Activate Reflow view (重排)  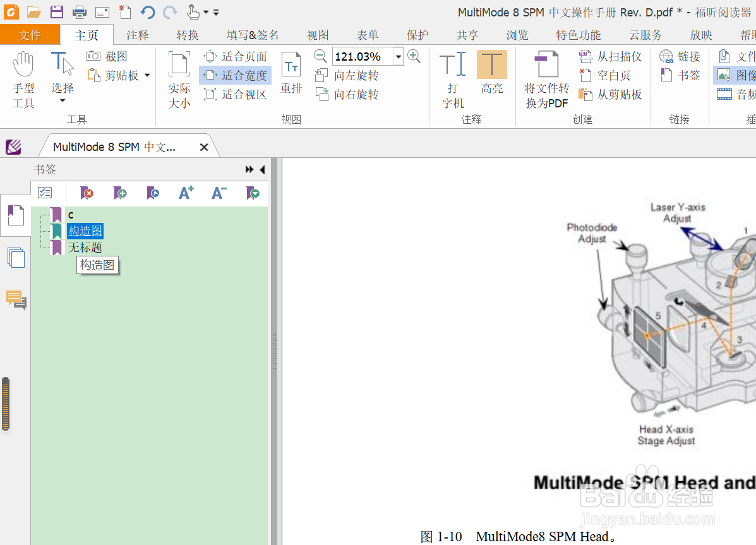tap(291, 73)
